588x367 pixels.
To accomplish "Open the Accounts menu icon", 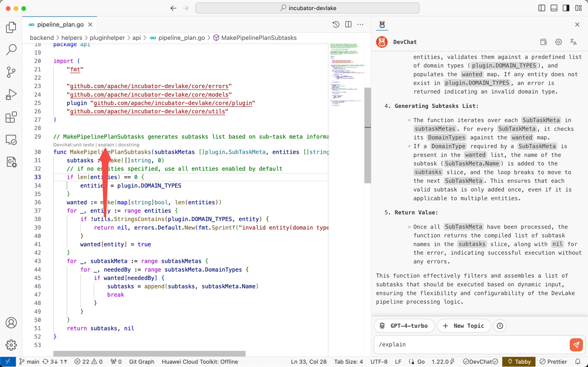I will tap(11, 322).
